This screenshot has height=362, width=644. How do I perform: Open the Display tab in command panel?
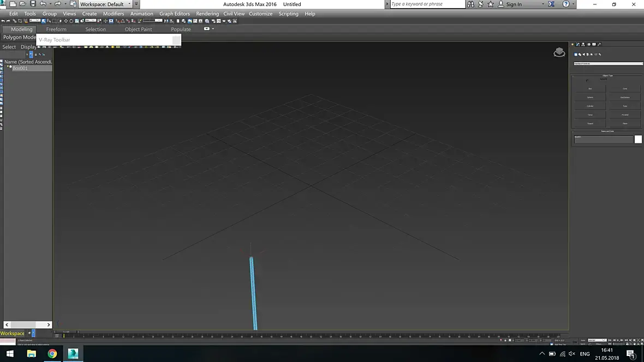click(594, 44)
